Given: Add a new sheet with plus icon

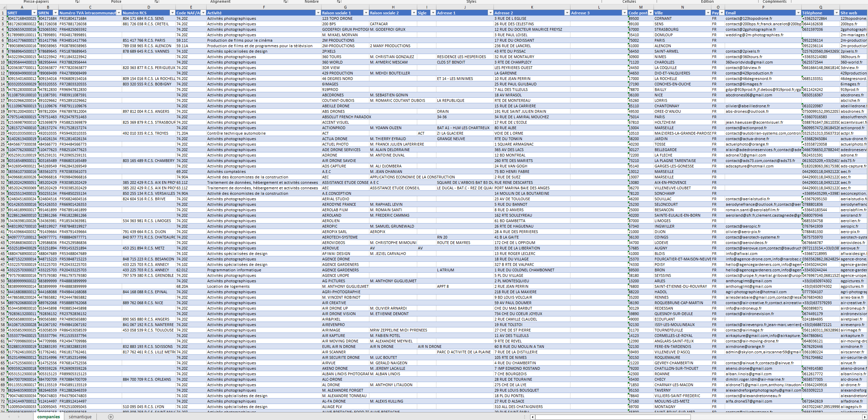Looking at the screenshot, I should click(111, 417).
